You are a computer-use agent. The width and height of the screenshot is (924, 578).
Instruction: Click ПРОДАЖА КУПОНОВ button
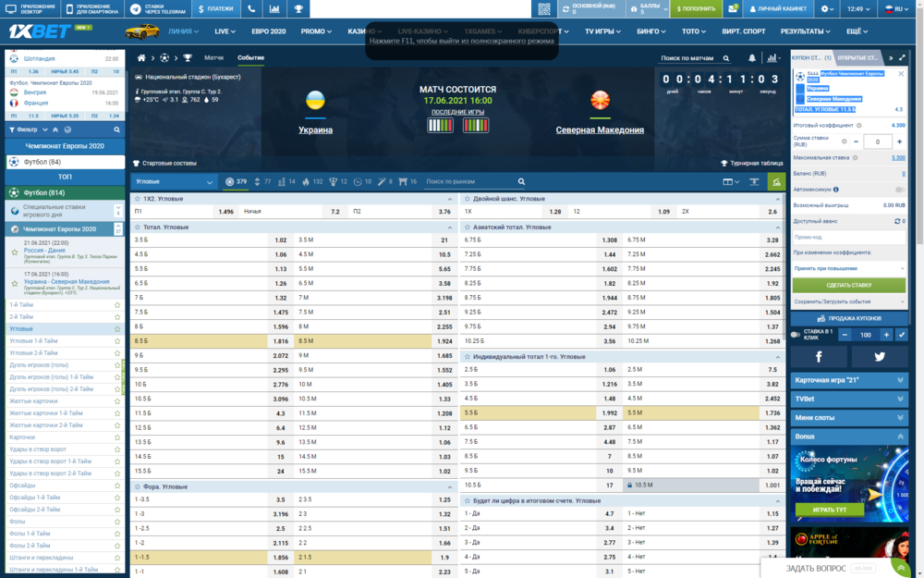click(848, 318)
